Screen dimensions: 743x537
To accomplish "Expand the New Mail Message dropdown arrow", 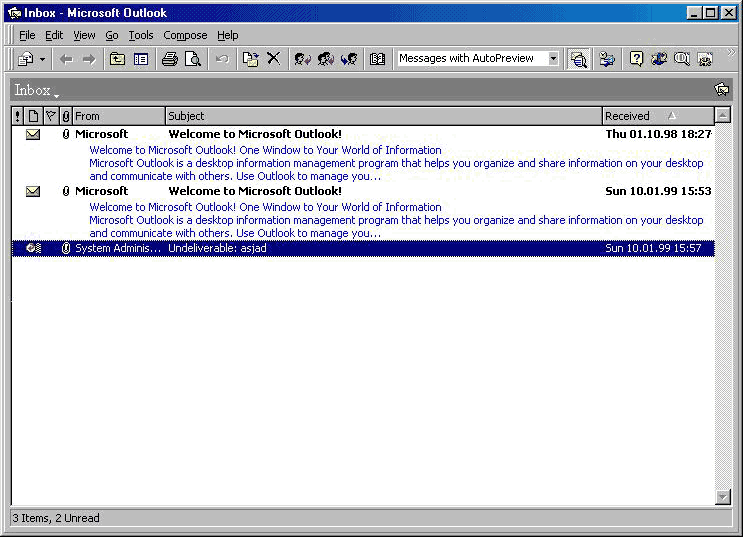I will point(42,59).
